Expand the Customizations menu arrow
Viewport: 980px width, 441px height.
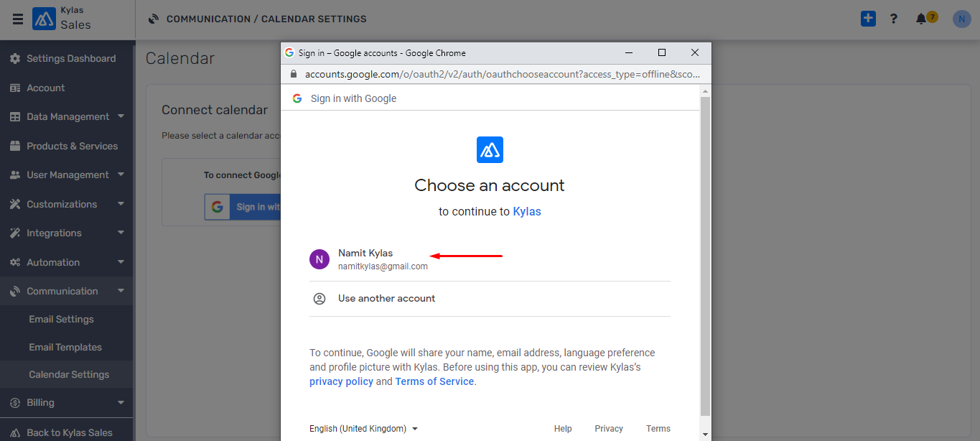click(121, 203)
